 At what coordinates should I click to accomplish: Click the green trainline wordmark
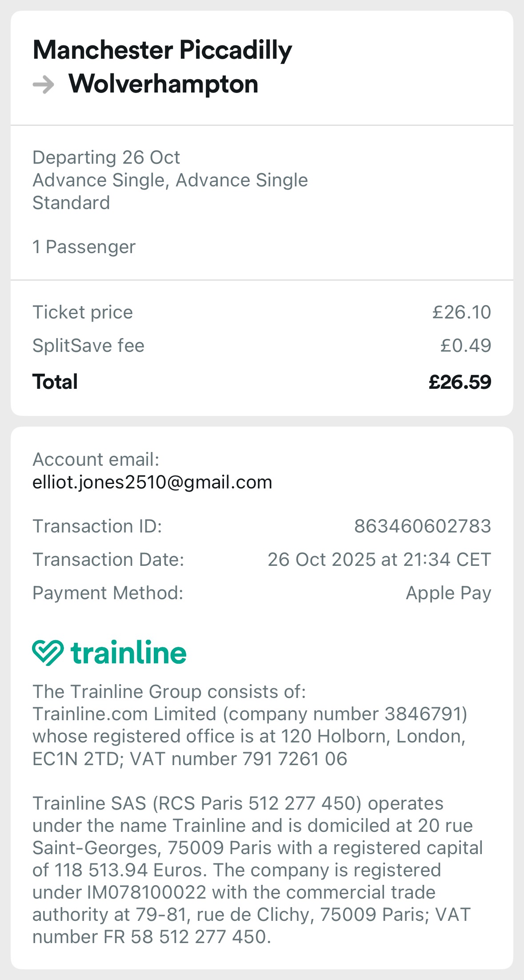click(x=128, y=653)
